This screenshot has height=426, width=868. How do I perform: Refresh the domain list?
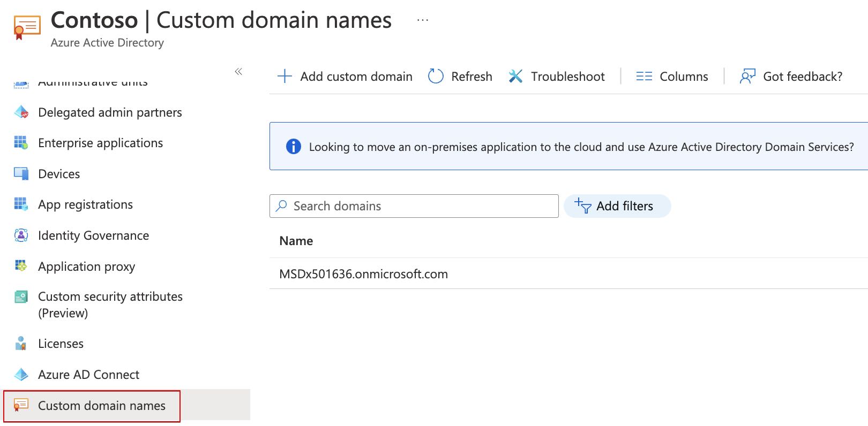coord(460,76)
